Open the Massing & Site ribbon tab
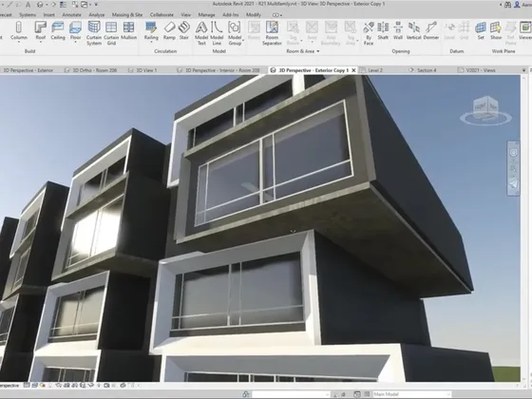Screen dimensions: 532x399 [x=127, y=15]
